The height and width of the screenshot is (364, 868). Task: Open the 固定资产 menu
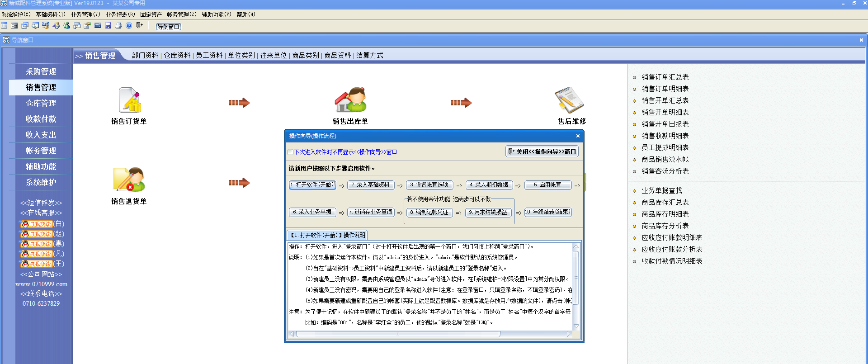151,14
